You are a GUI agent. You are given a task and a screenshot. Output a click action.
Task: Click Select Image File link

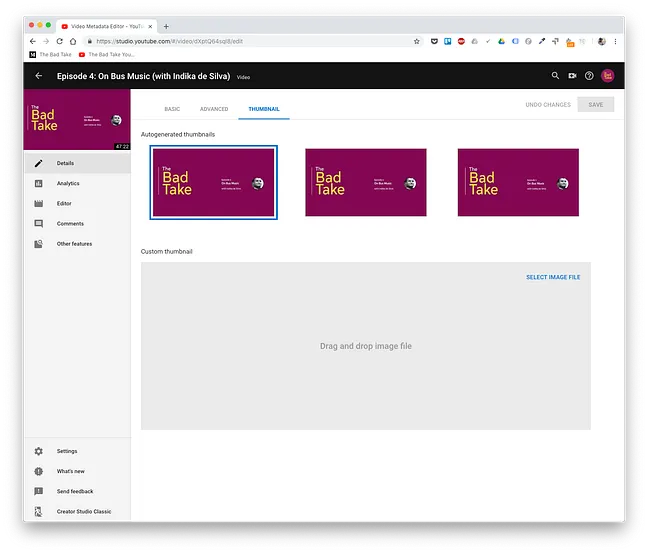click(x=552, y=277)
